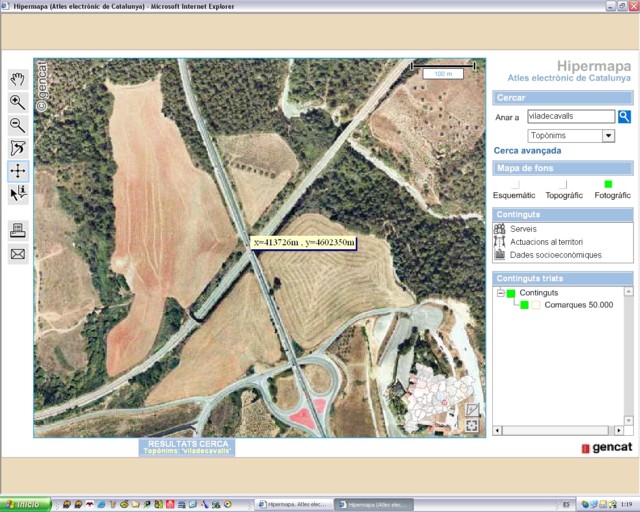Click the Cerca avançada link

point(527,151)
